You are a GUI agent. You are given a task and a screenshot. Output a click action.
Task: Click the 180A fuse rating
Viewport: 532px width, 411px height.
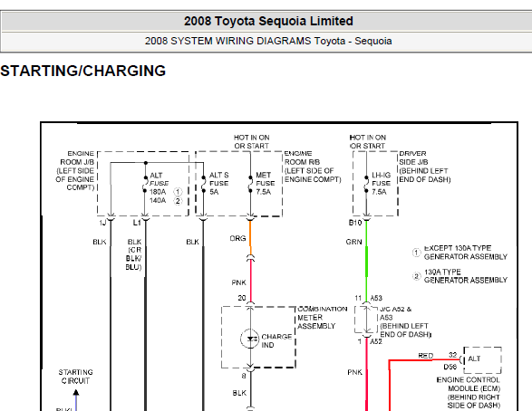coord(158,192)
